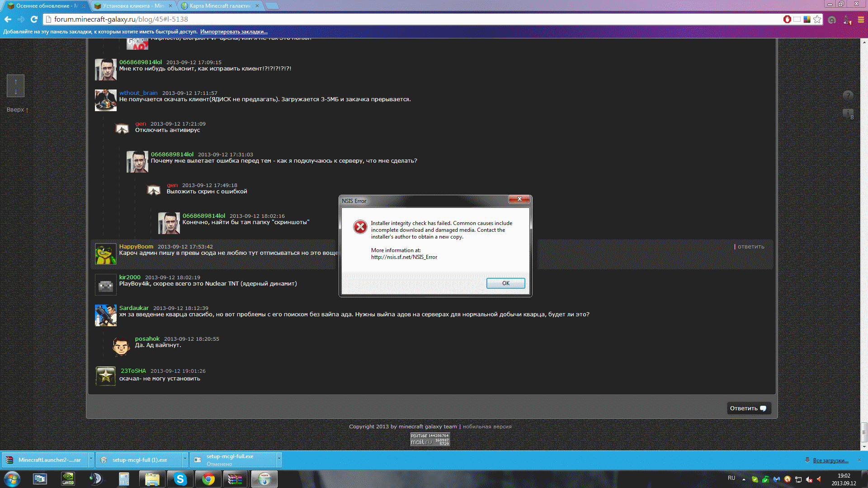Image resolution: width=868 pixels, height=488 pixels.
Task: Open Calculator from the taskbar
Action: pos(124,479)
